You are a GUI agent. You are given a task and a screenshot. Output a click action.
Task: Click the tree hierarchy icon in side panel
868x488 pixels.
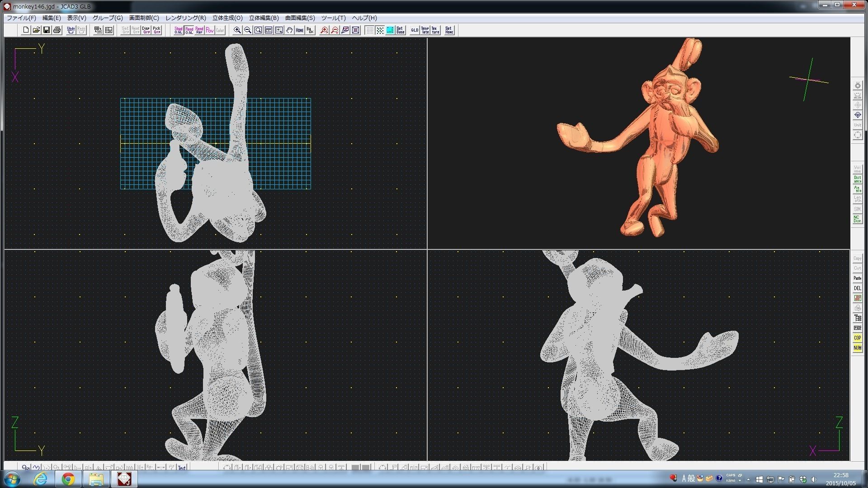[857, 318]
